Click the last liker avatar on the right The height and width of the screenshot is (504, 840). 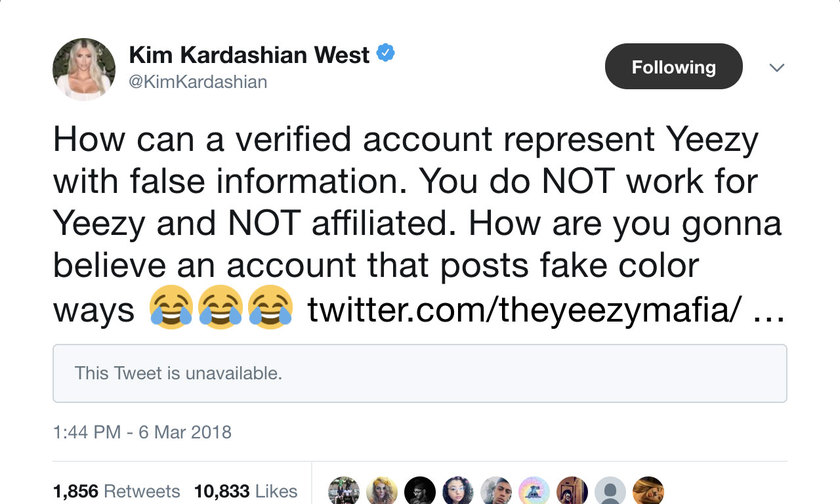pyautogui.click(x=648, y=491)
